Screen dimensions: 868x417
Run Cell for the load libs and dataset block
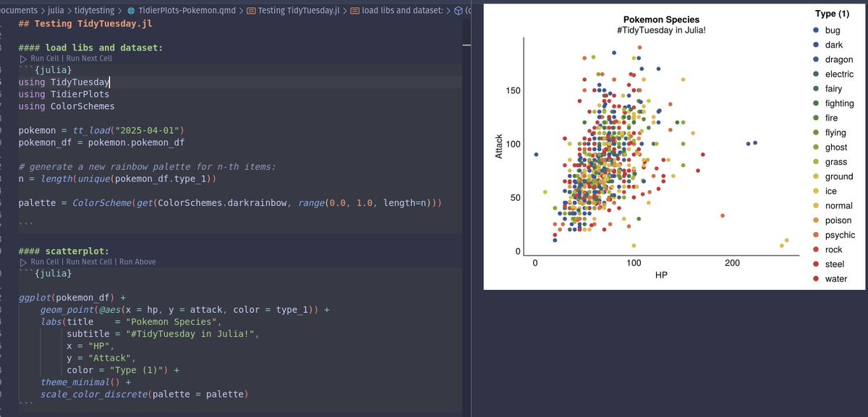click(46, 59)
